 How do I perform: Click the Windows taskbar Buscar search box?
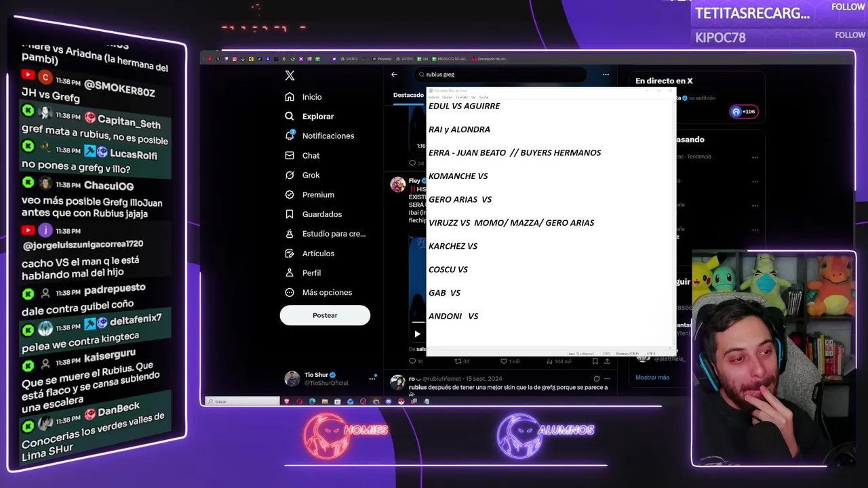click(243, 402)
